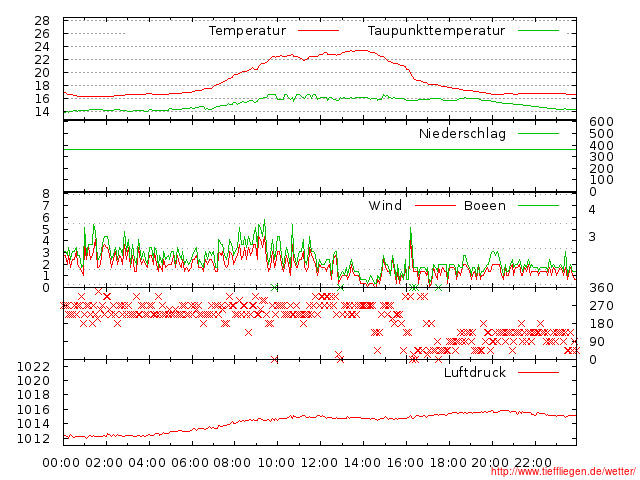Click the 06:00 time axis label

coord(190,462)
